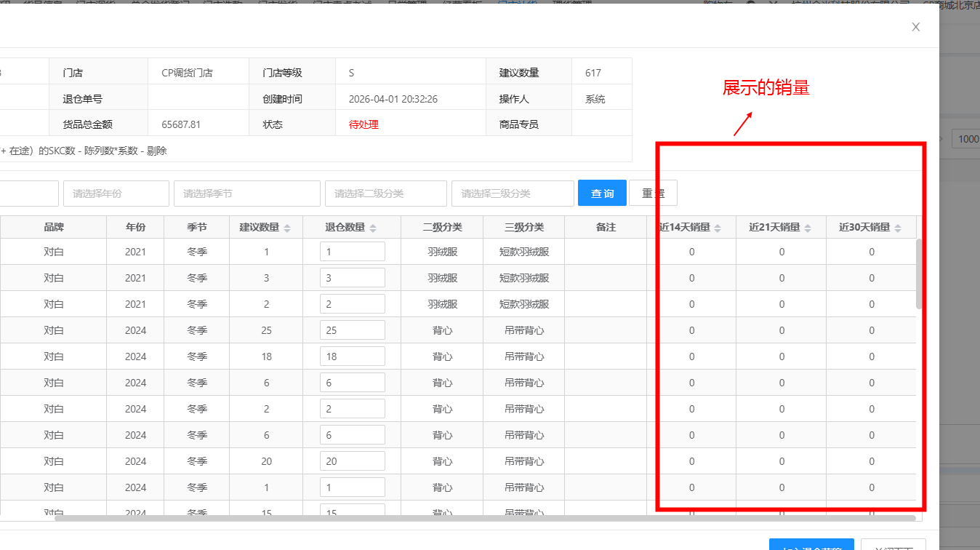Screen dimensions: 980x550
Task: Click the text input left of 请选择年份
Action: [x=29, y=194]
